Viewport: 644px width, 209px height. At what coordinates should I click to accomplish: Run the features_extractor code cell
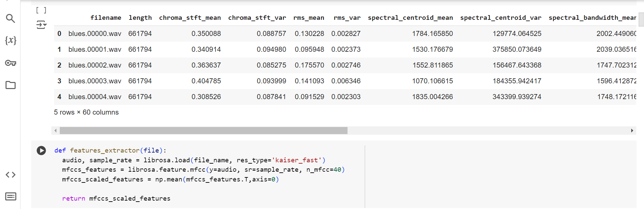point(41,151)
